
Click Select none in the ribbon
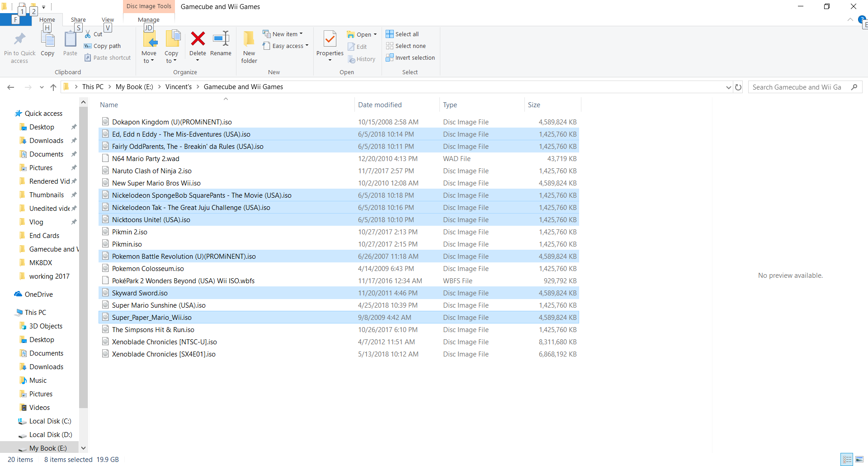406,46
